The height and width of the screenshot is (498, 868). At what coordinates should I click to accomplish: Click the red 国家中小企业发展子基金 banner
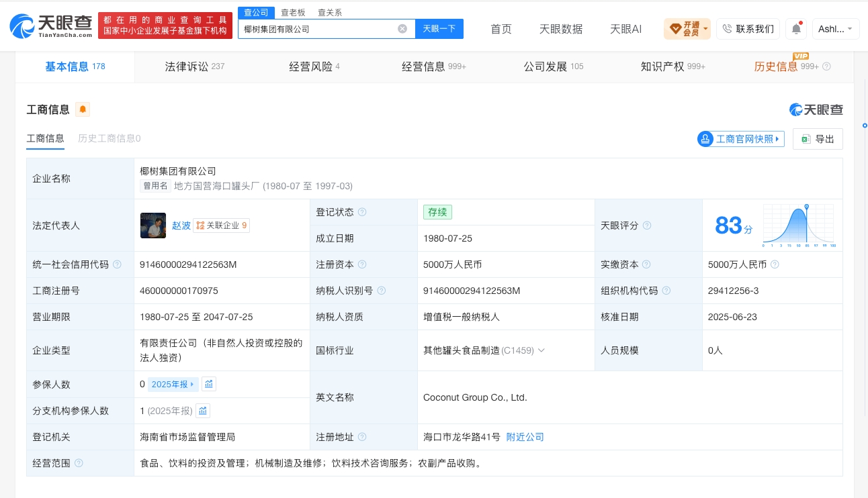coord(165,26)
